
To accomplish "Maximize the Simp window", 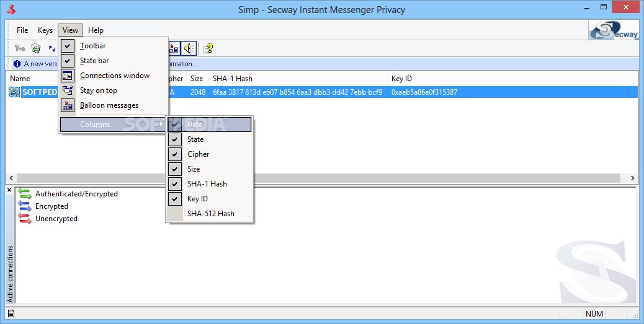I will [x=603, y=7].
